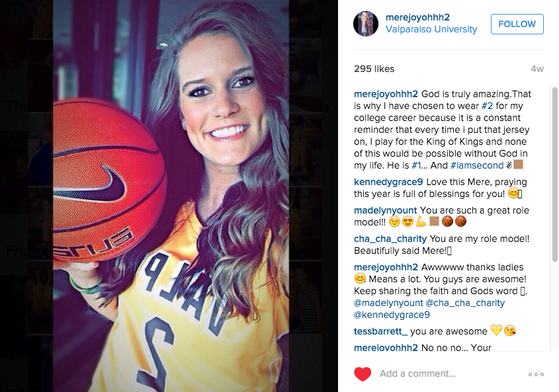Click the red heart like icon
The height and width of the screenshot is (392, 559).
[x=363, y=374]
